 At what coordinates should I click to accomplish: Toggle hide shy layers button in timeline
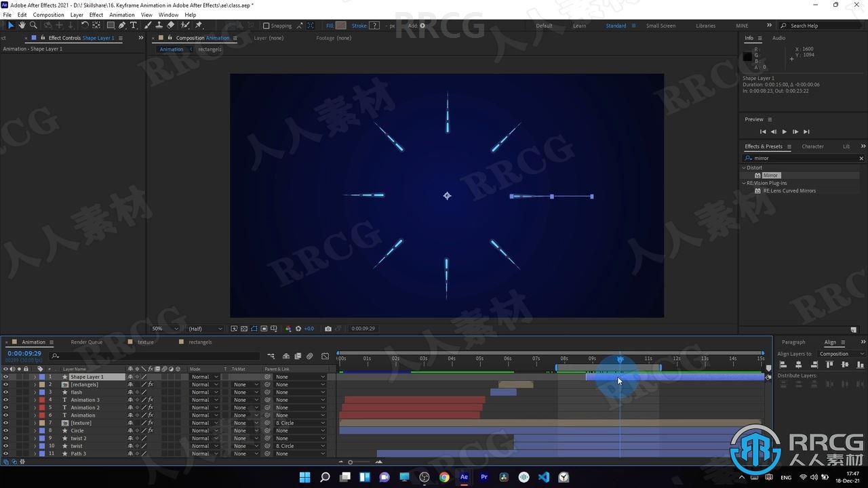click(x=286, y=356)
